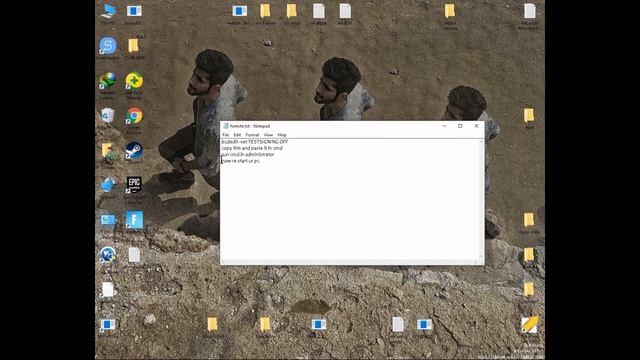Select the Recycle Bin desktop icon
Image resolution: width=640 pixels, height=360 pixels.
point(107,116)
